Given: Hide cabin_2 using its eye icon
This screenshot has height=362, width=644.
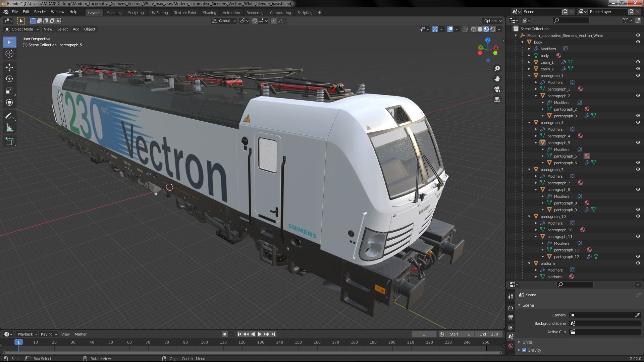Looking at the screenshot, I should click(638, 69).
